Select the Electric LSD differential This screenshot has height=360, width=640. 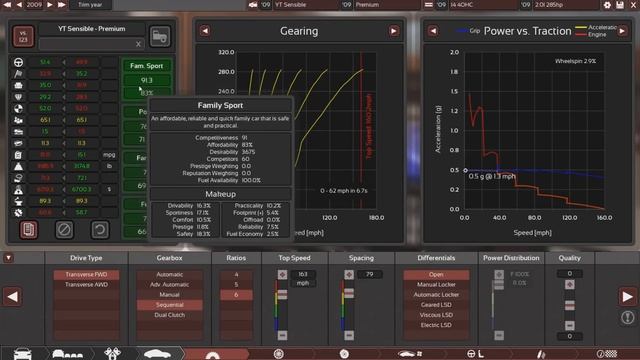436,325
